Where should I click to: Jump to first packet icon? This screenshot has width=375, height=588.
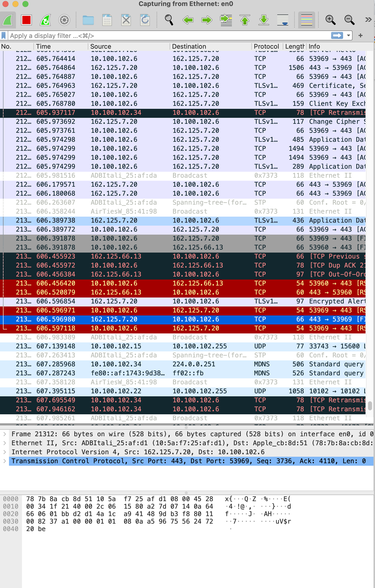pyautogui.click(x=245, y=20)
